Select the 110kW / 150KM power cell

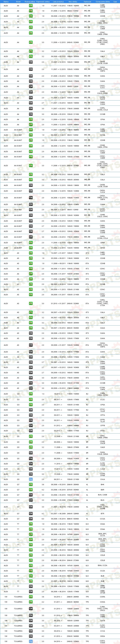[x=73, y=394]
